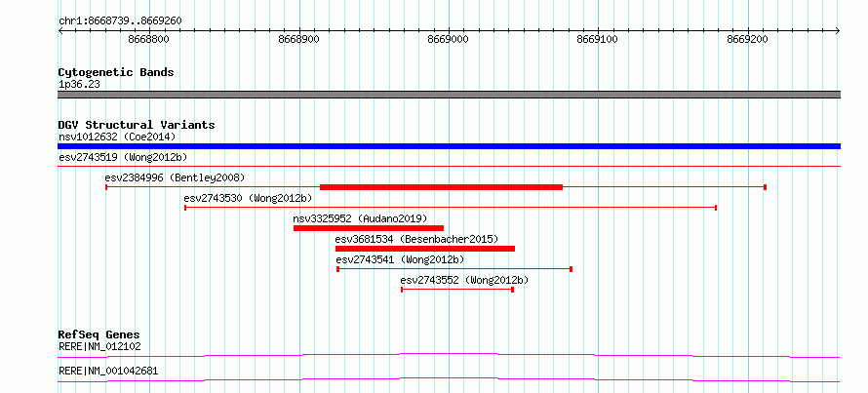Click the magenta RERE|NM_012102 gene line
The height and width of the screenshot is (393, 868).
pyautogui.click(x=449, y=355)
